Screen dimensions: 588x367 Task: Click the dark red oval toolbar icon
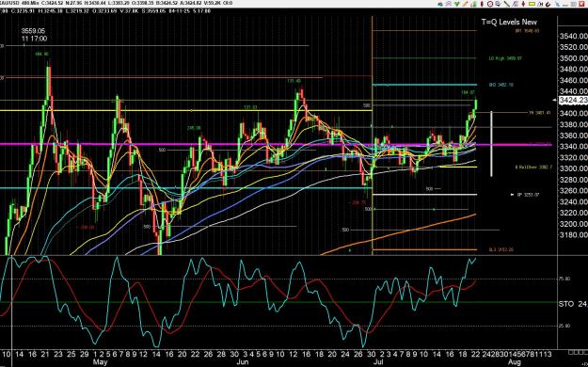(x=483, y=4)
